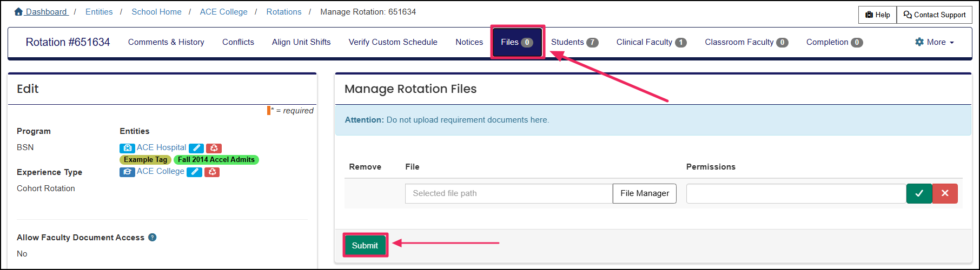Screen dimensions: 980x270
Task: Open the Align Unit Shifts tab
Action: pyautogui.click(x=301, y=42)
